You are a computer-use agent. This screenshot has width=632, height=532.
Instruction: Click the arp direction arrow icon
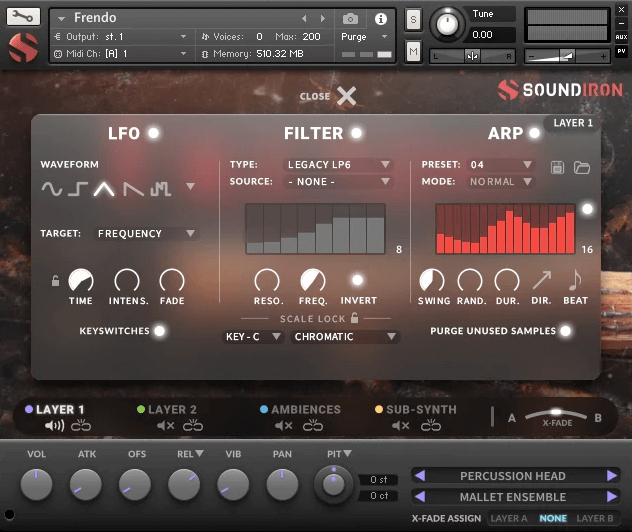point(541,281)
